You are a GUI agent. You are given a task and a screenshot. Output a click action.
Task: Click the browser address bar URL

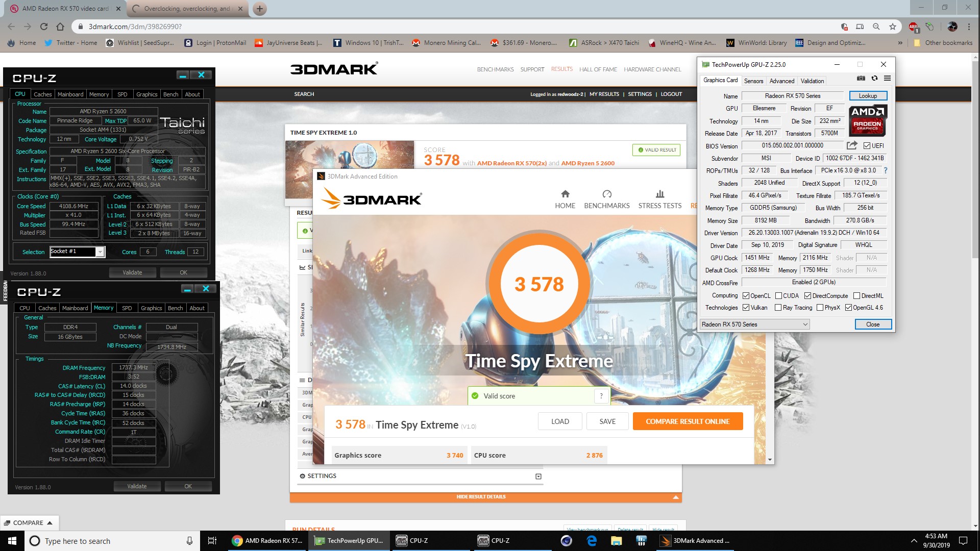pyautogui.click(x=135, y=27)
